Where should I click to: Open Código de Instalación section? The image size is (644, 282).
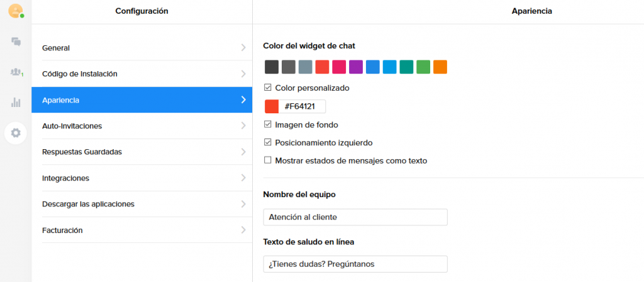coord(142,74)
